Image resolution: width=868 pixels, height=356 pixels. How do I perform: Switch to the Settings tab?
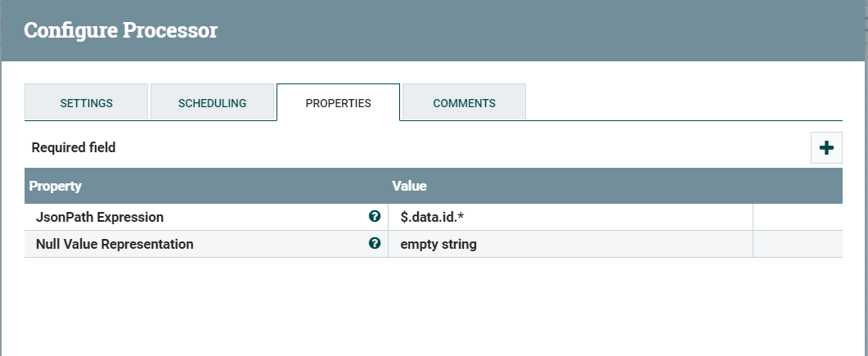pos(87,103)
